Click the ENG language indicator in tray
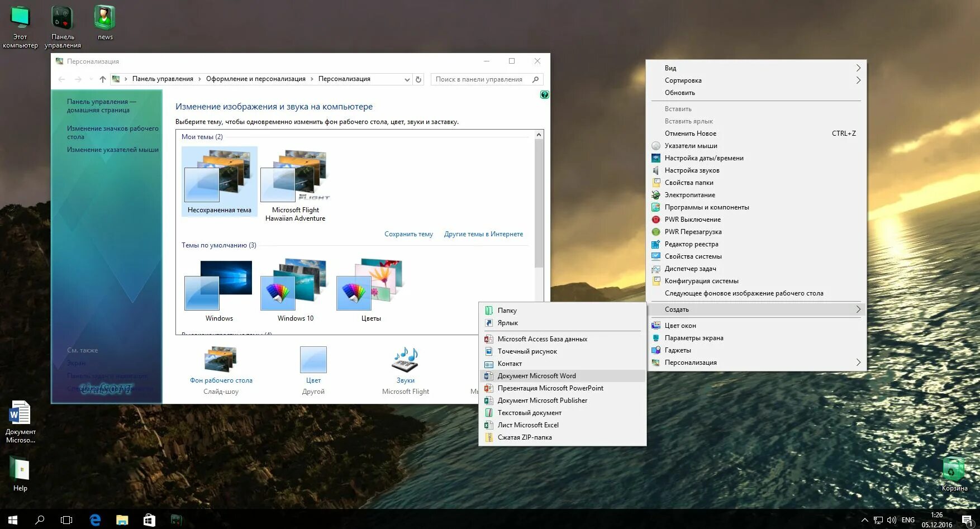The height and width of the screenshot is (529, 980). 908,520
